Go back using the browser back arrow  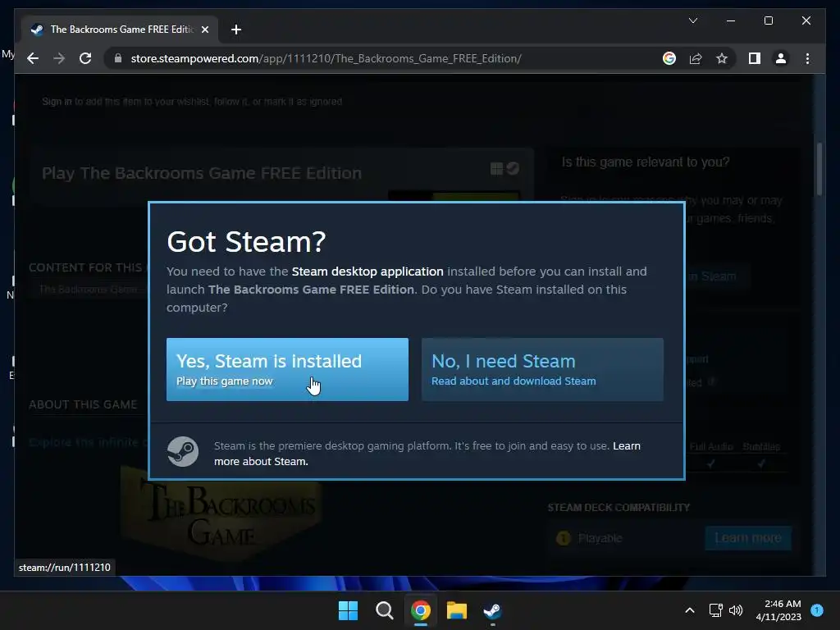[x=33, y=58]
